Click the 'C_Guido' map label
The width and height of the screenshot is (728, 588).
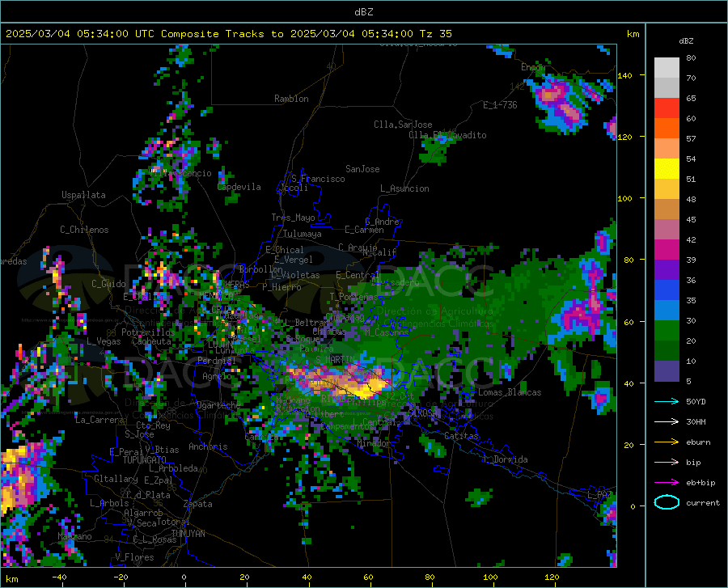(108, 284)
